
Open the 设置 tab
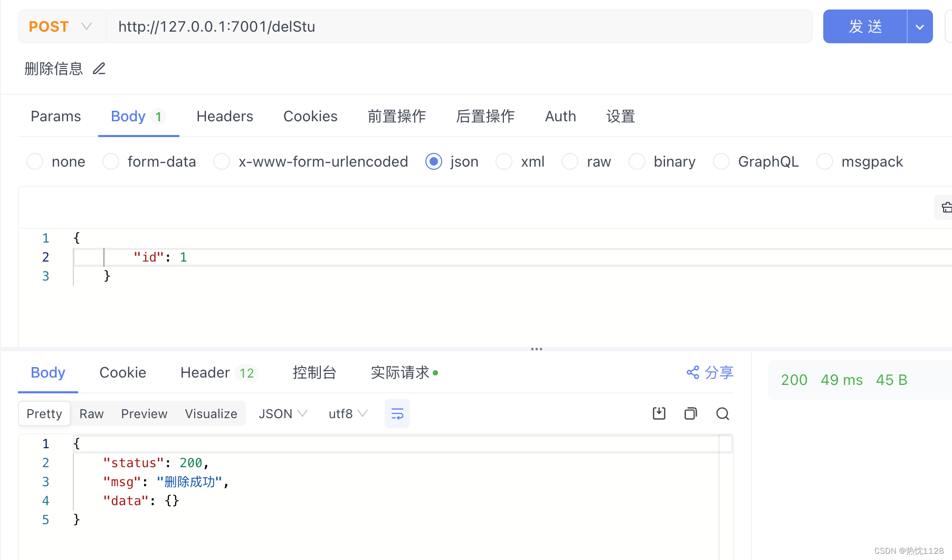621,116
